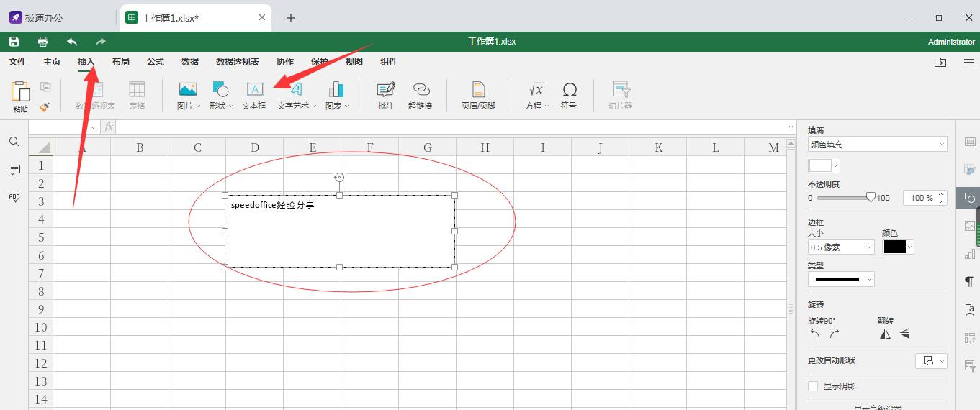The height and width of the screenshot is (410, 980).
Task: Switch to the Plugins (组件) tab
Action: [x=389, y=62]
